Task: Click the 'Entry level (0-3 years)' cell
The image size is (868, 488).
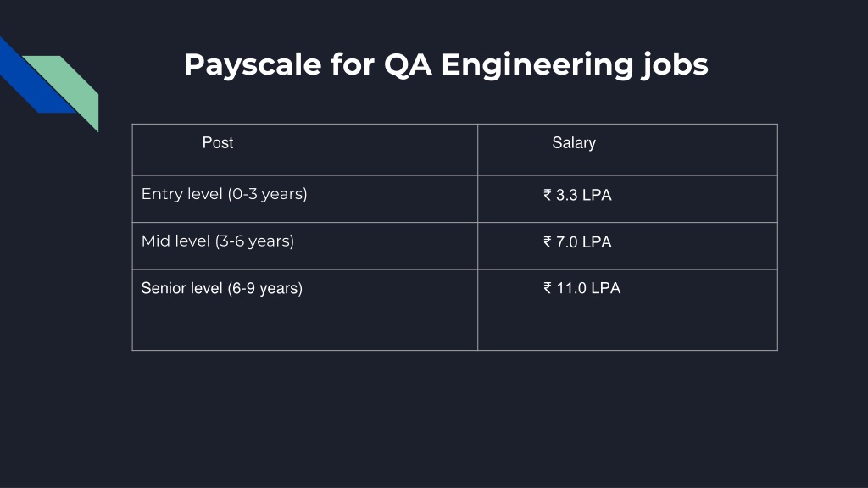Action: pyautogui.click(x=304, y=198)
